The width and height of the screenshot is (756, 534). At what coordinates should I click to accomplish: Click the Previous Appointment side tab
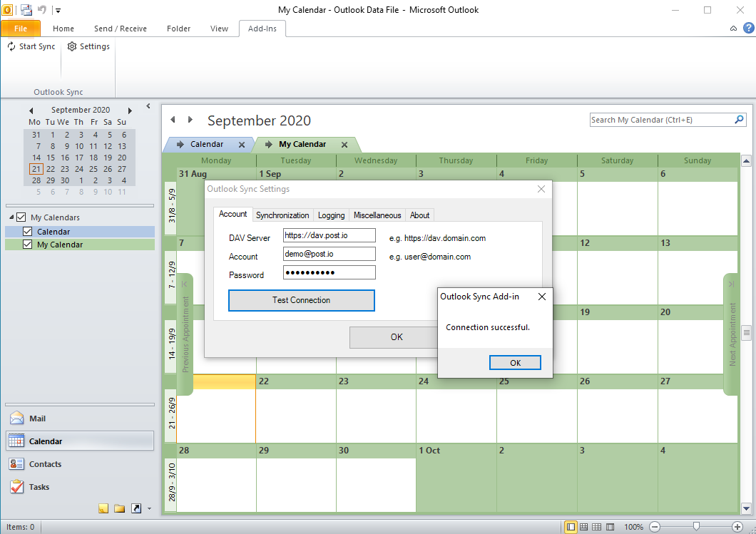185,334
